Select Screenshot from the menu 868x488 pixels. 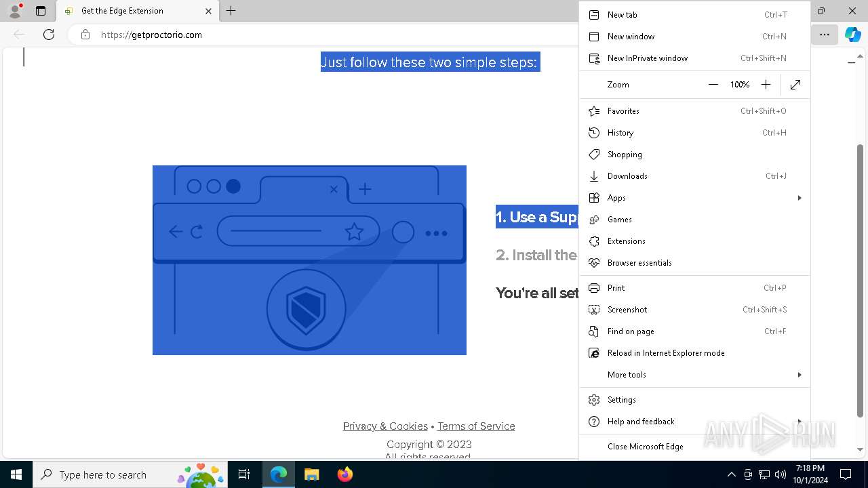(x=694, y=310)
